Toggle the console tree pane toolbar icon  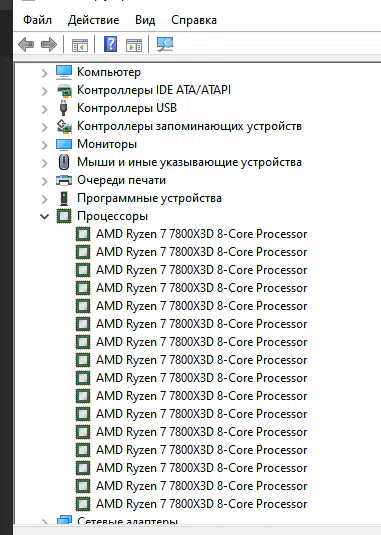[x=79, y=44]
